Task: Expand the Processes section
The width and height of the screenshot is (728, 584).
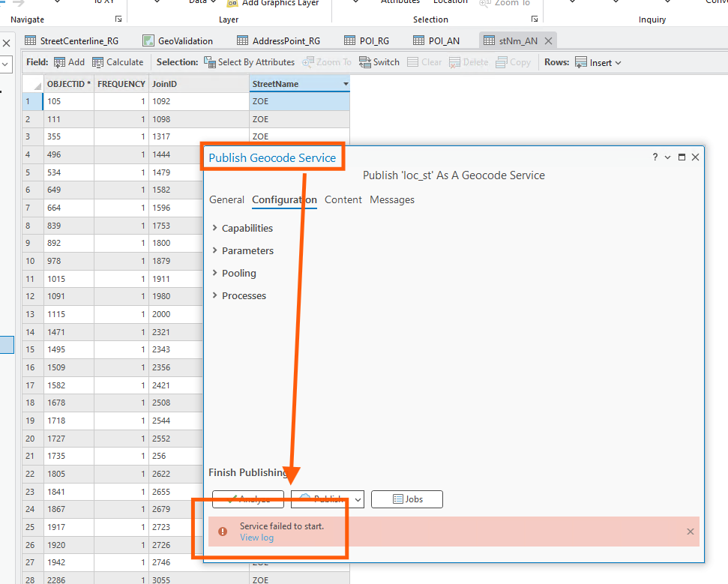Action: (x=215, y=295)
